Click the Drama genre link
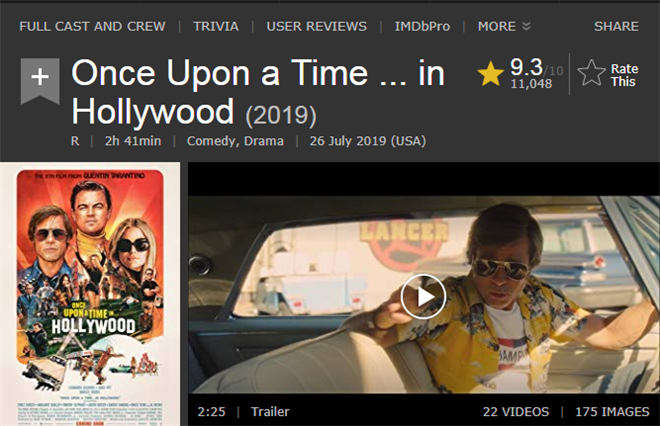The height and width of the screenshot is (426, 660). [x=266, y=141]
